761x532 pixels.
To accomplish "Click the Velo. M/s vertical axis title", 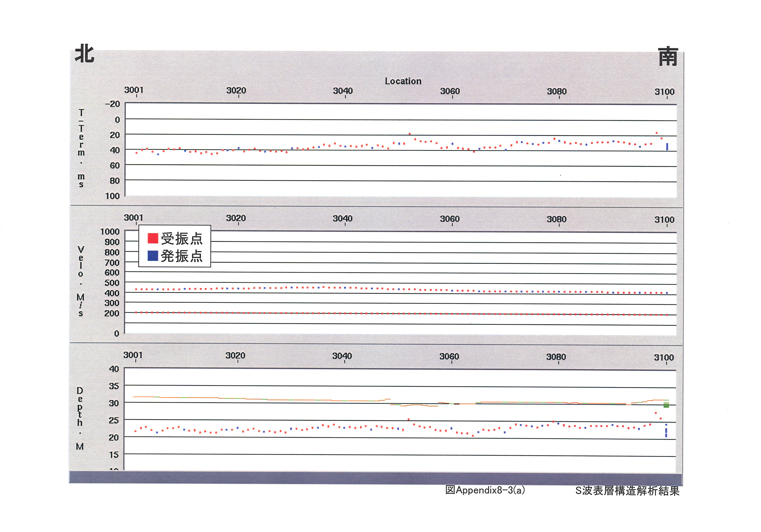I will point(81,281).
